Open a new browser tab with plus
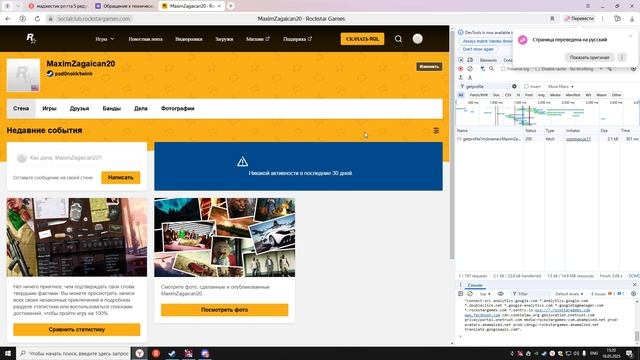This screenshot has height=360, width=640. (x=231, y=6)
